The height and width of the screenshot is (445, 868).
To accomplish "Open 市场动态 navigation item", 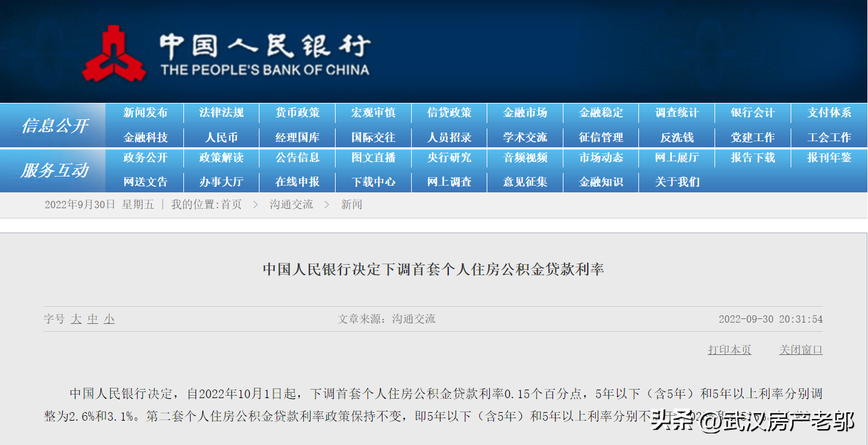I will point(601,158).
